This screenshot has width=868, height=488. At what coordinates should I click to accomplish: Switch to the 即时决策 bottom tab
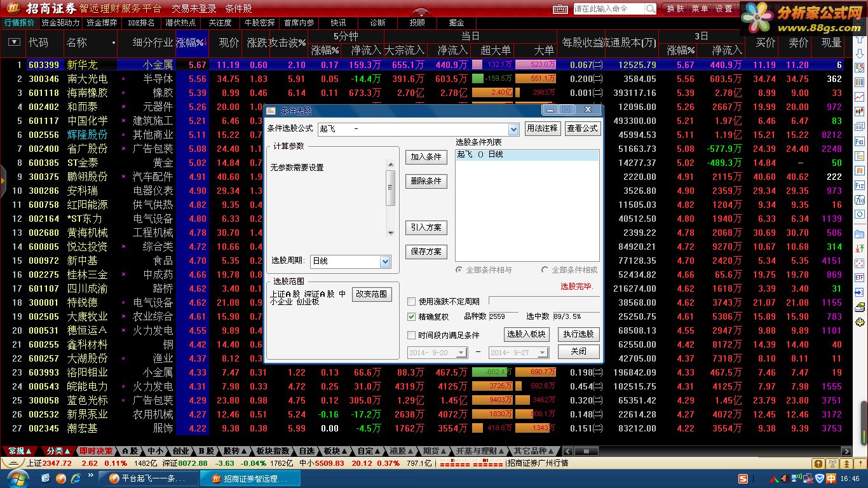[x=95, y=451]
